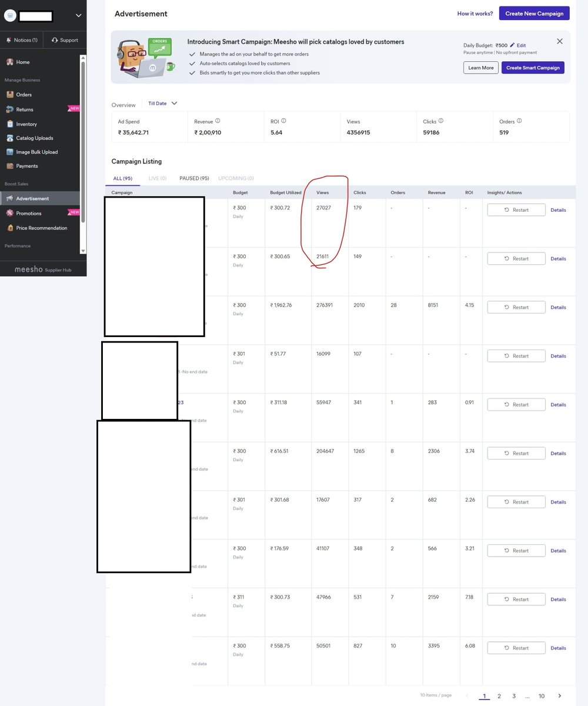The height and width of the screenshot is (706, 588).
Task: Open Payments in the sidebar
Action: [x=26, y=166]
